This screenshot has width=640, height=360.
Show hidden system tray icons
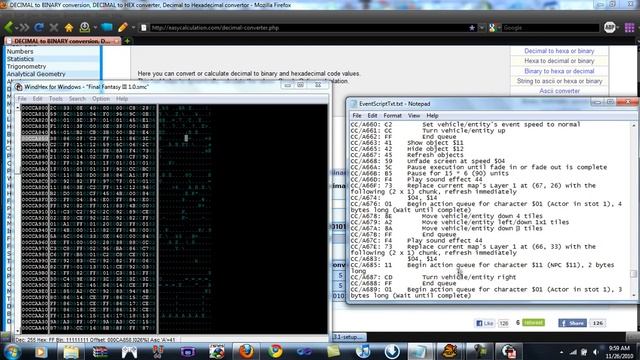coord(561,352)
